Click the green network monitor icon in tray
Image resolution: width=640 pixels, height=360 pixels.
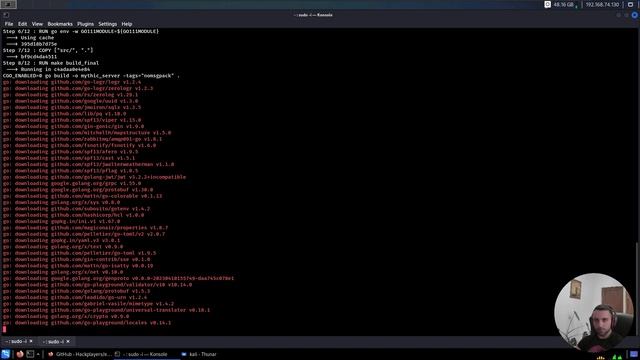pyautogui.click(x=617, y=357)
